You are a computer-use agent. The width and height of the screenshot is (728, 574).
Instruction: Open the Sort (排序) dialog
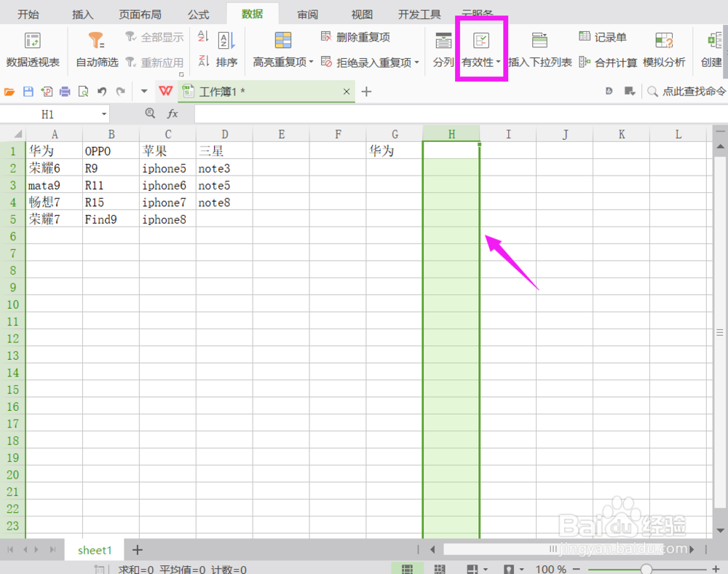(x=226, y=50)
